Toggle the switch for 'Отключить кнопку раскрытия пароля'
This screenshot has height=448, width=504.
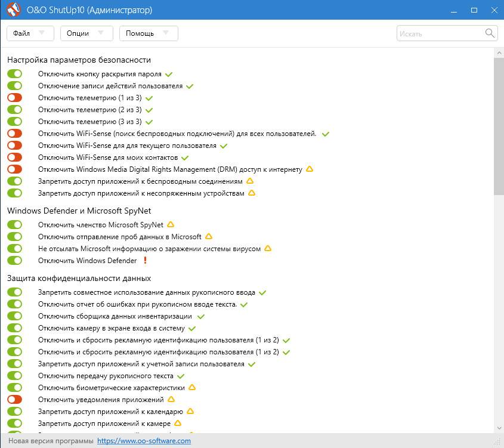[15, 74]
